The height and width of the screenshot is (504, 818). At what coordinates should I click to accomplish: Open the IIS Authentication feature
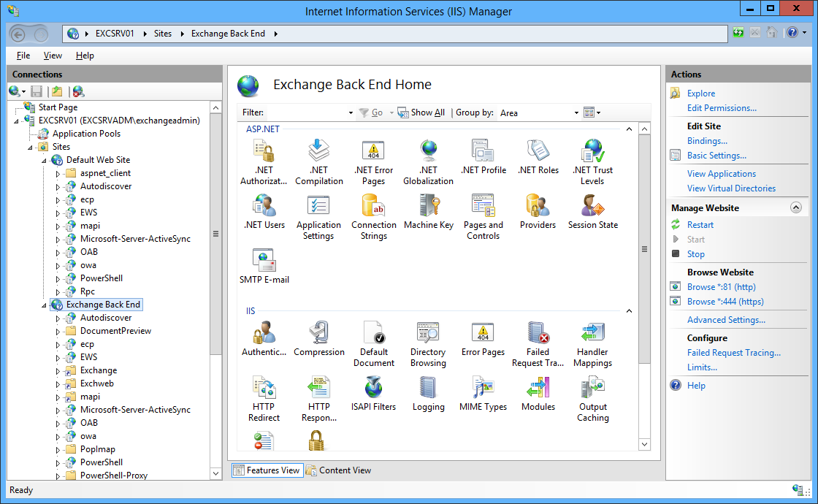(x=264, y=339)
